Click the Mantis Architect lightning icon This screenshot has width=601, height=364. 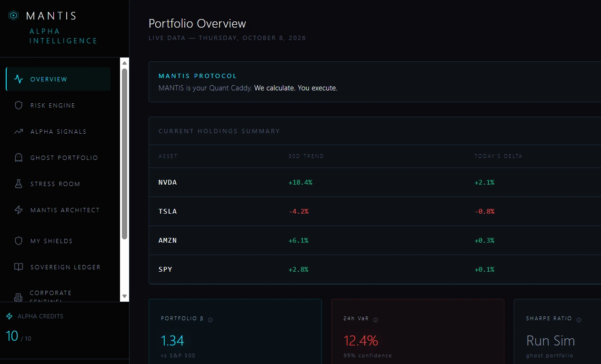coord(19,210)
